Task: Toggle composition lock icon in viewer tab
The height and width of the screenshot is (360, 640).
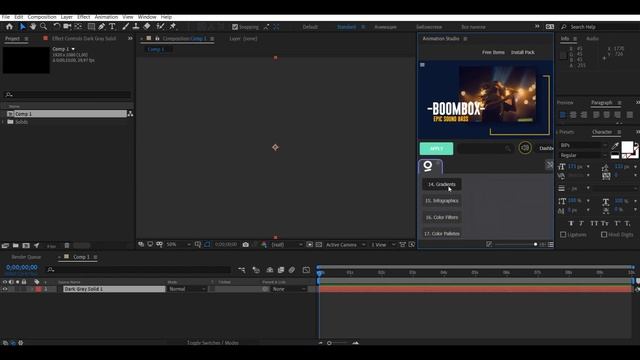Action: click(x=157, y=38)
